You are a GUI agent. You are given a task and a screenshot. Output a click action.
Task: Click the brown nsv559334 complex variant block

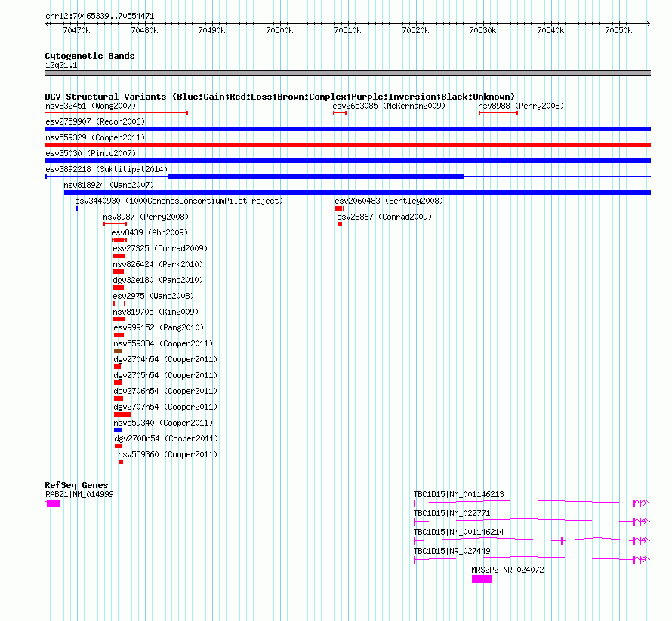point(118,351)
